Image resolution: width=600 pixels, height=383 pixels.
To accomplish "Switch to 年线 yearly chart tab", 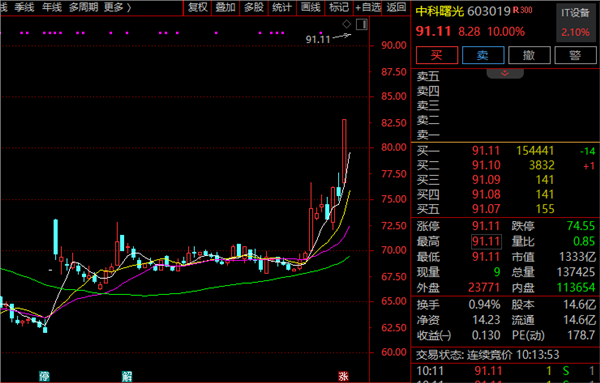I will tap(52, 7).
